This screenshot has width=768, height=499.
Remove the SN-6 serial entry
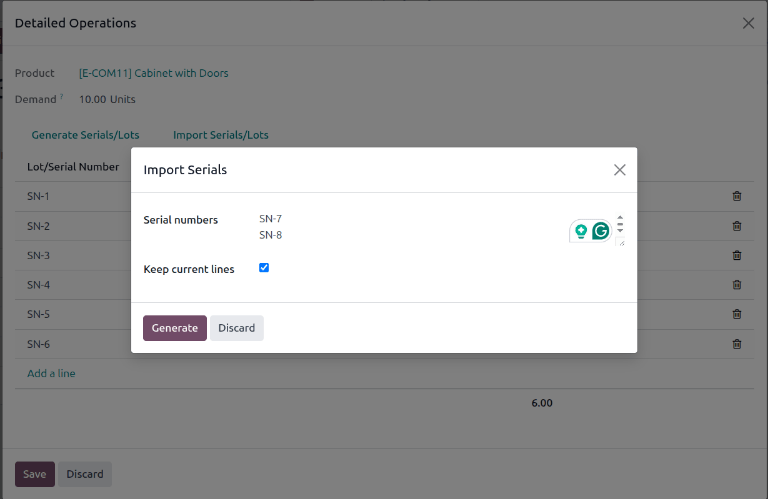click(737, 344)
